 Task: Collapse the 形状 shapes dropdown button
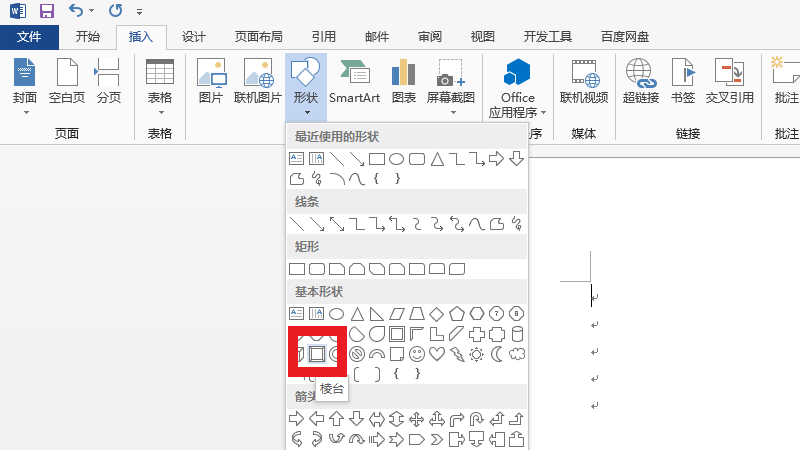306,85
